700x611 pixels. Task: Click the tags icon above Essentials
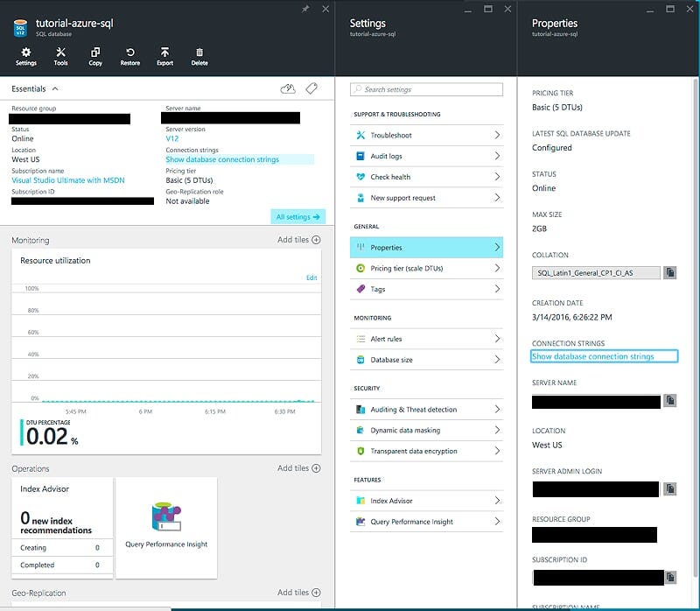point(311,88)
